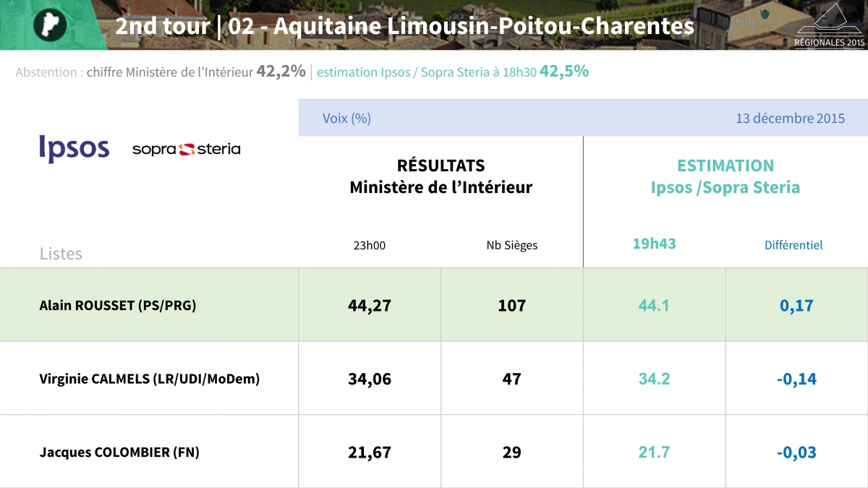The height and width of the screenshot is (488, 868).
Task: Click the 23h00 column header
Action: [369, 245]
